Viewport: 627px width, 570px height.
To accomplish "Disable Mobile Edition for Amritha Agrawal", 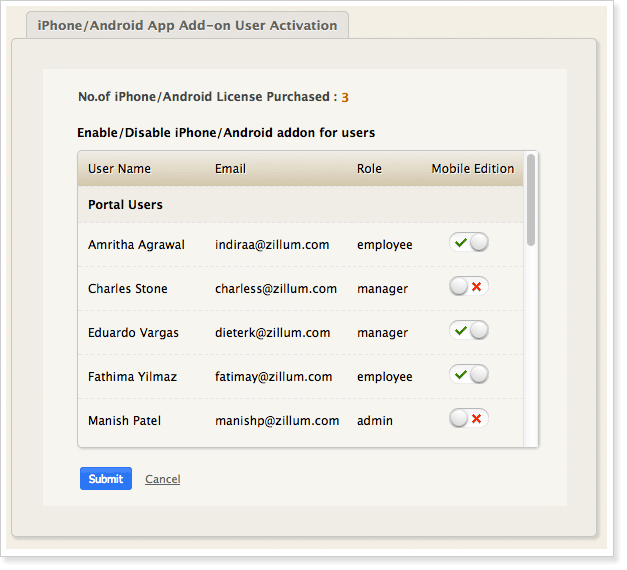I will click(x=469, y=243).
